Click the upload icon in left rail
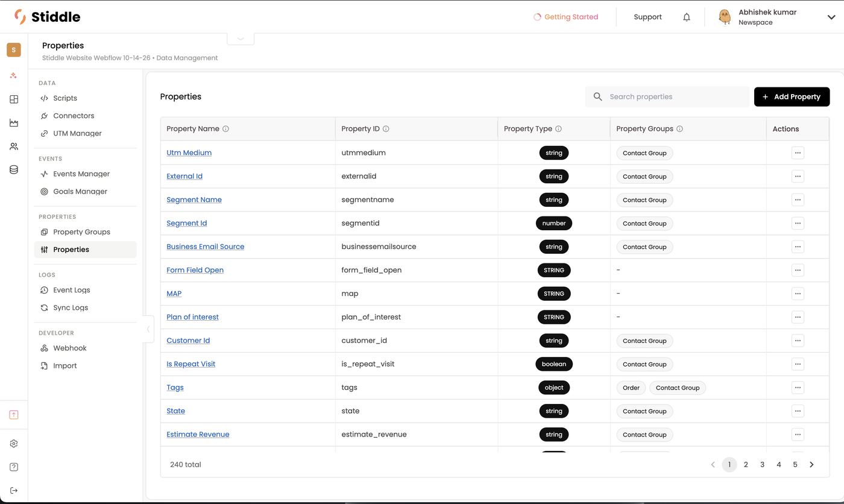 (14, 415)
